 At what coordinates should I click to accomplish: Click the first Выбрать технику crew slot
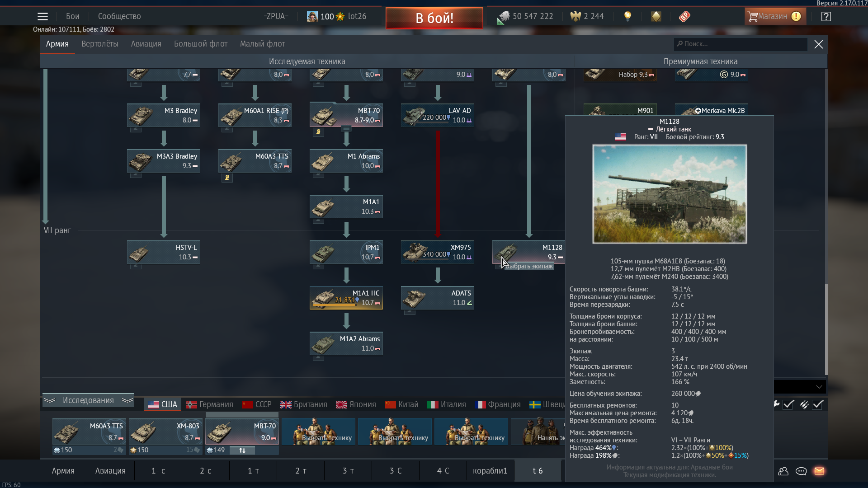pos(319,432)
